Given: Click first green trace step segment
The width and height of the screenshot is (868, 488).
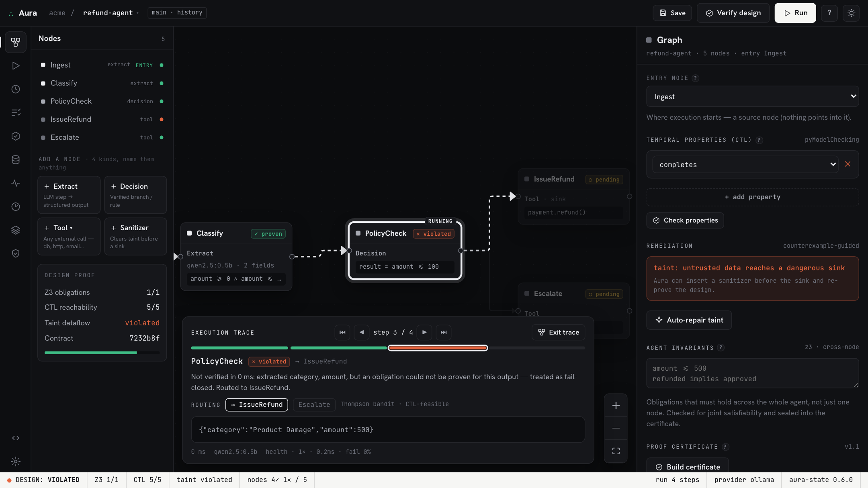Looking at the screenshot, I should point(240,348).
